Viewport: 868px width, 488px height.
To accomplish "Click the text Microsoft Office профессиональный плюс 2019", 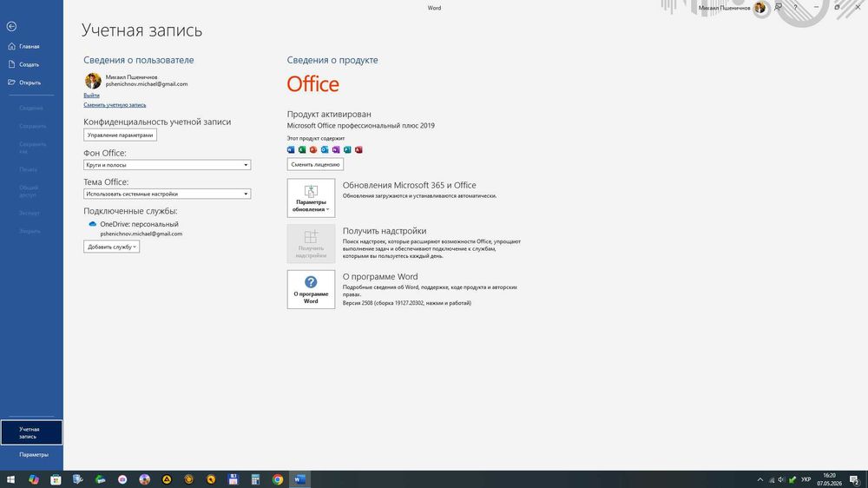I will [x=361, y=126].
